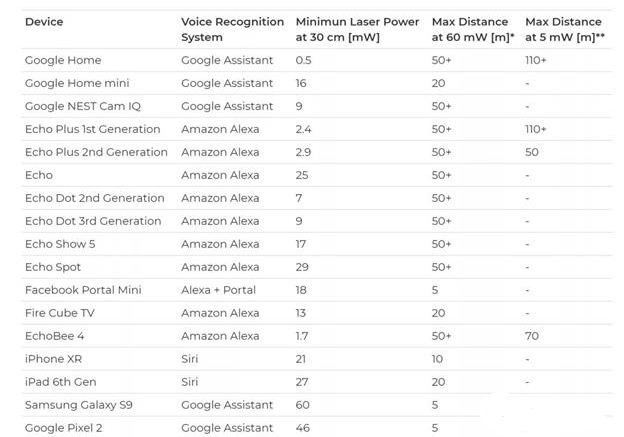Click the Device column header
The height and width of the screenshot is (437, 624).
[44, 22]
